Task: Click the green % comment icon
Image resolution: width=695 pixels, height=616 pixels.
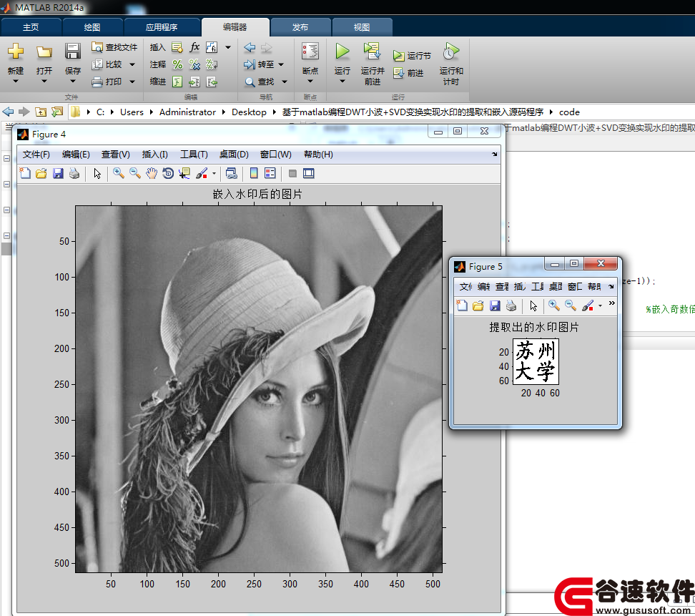Action: [x=177, y=65]
